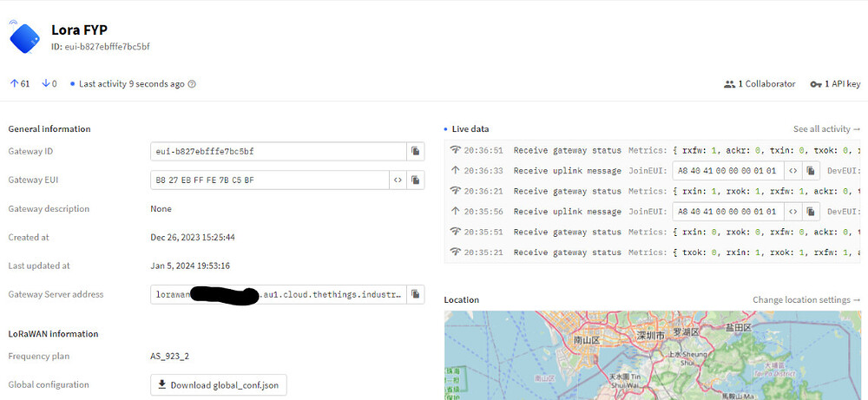This screenshot has width=868, height=400.
Task: Copy the Gateway EUI value
Action: pos(416,180)
